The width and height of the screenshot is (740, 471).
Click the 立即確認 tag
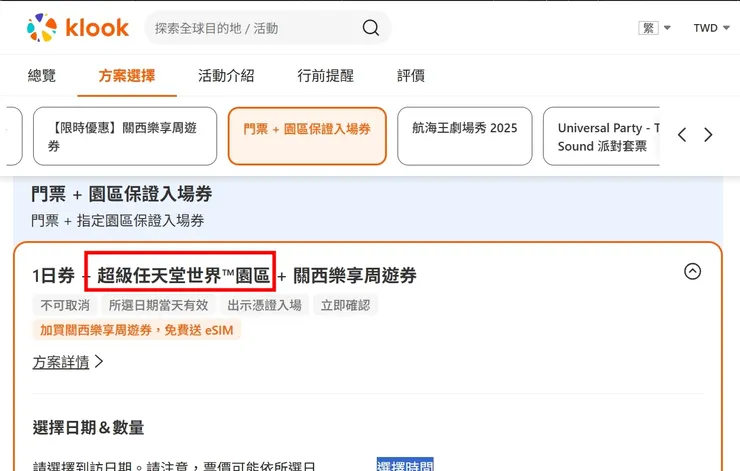(x=345, y=305)
